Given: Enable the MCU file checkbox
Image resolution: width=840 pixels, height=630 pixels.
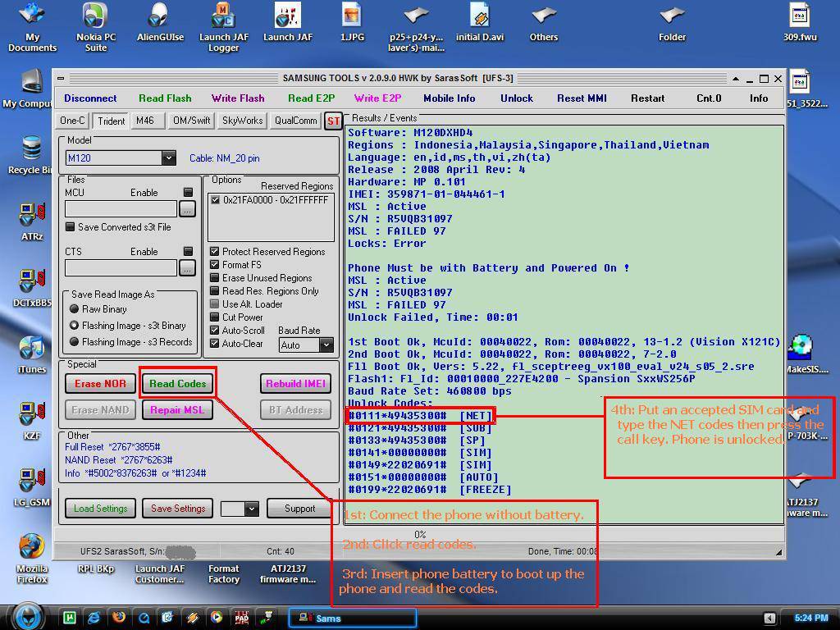Looking at the screenshot, I should [188, 192].
